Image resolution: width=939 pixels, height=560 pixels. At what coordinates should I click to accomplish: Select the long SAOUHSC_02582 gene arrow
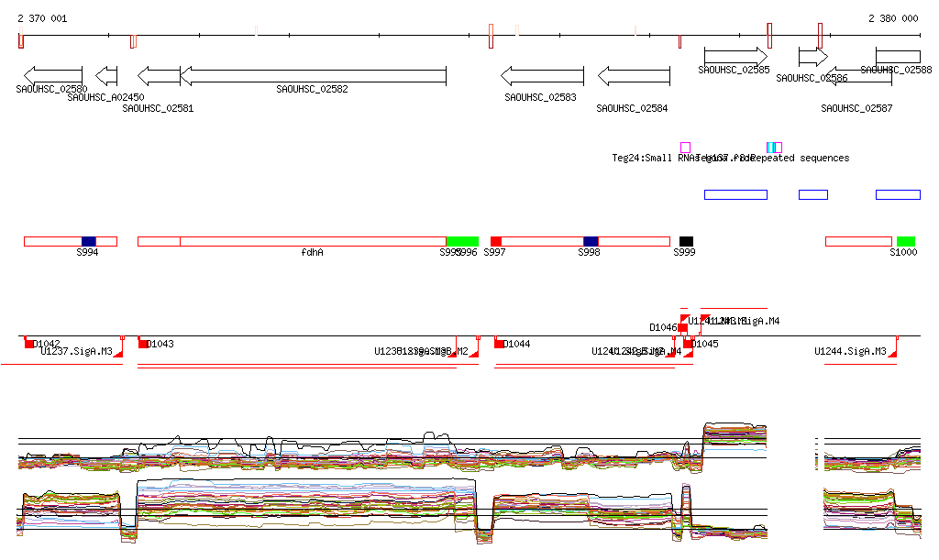pos(313,75)
